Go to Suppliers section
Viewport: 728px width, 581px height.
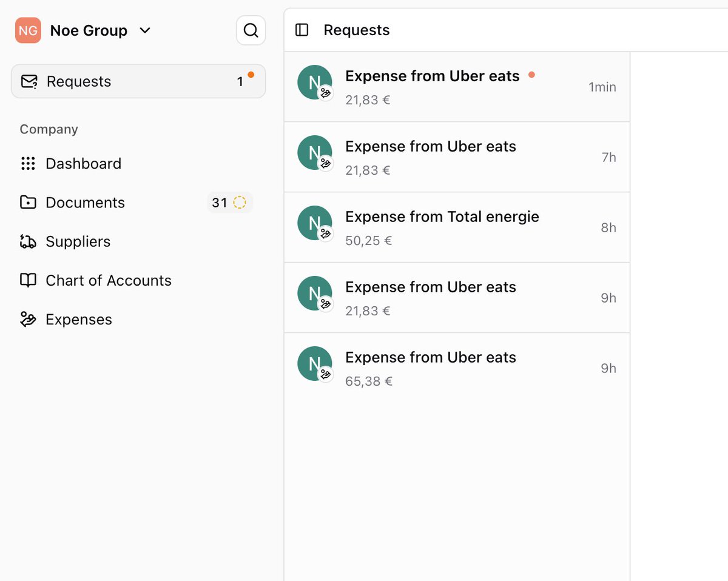(x=78, y=241)
